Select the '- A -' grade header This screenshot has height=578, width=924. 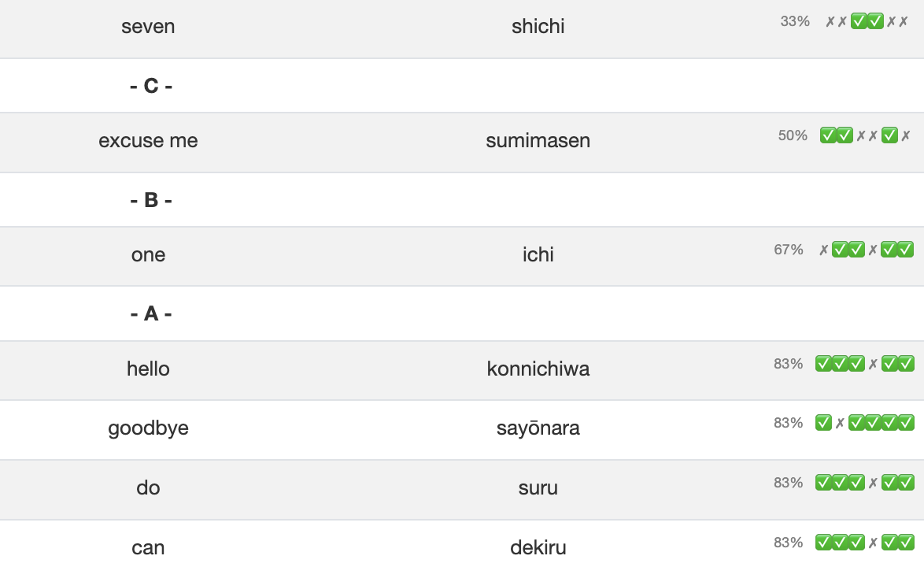(x=151, y=314)
